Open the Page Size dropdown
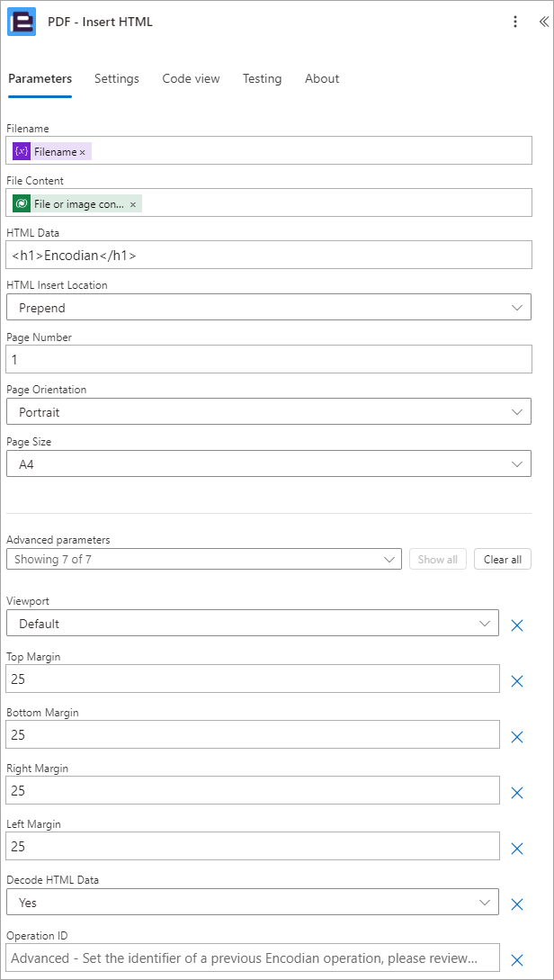This screenshot has height=980, width=554. [269, 463]
